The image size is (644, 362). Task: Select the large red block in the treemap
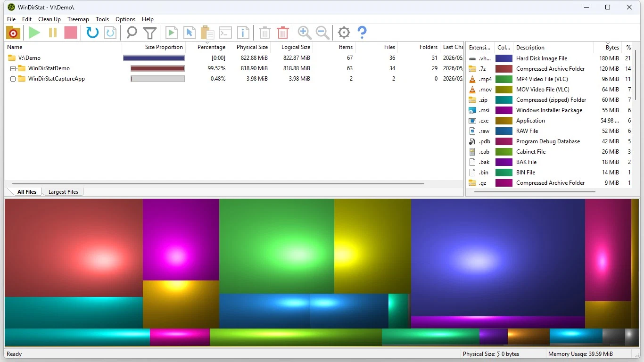74,248
